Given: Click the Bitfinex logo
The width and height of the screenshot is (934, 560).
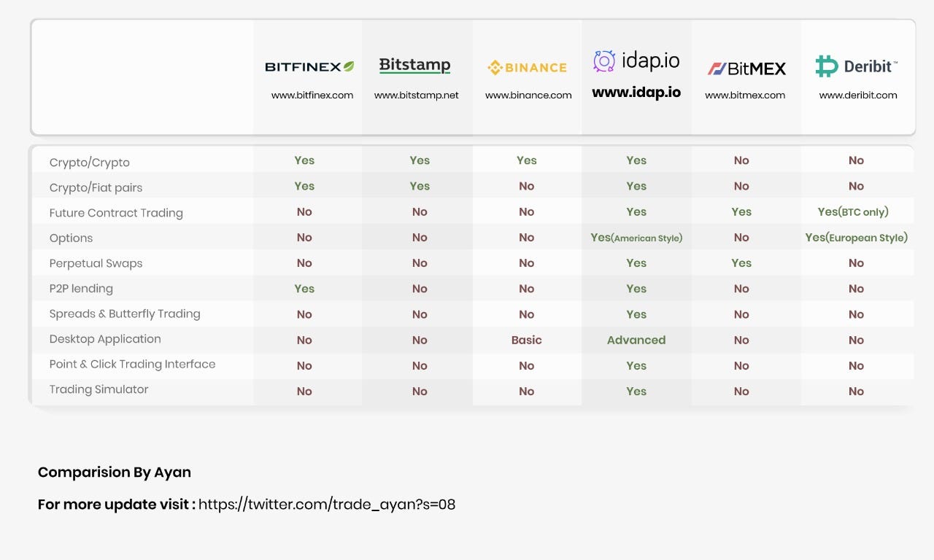Looking at the screenshot, I should [x=309, y=66].
